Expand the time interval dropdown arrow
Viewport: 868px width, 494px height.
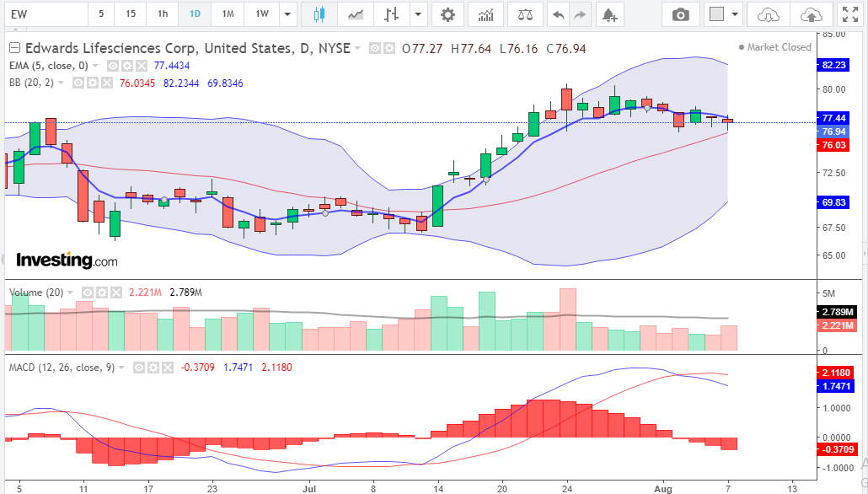pos(287,14)
